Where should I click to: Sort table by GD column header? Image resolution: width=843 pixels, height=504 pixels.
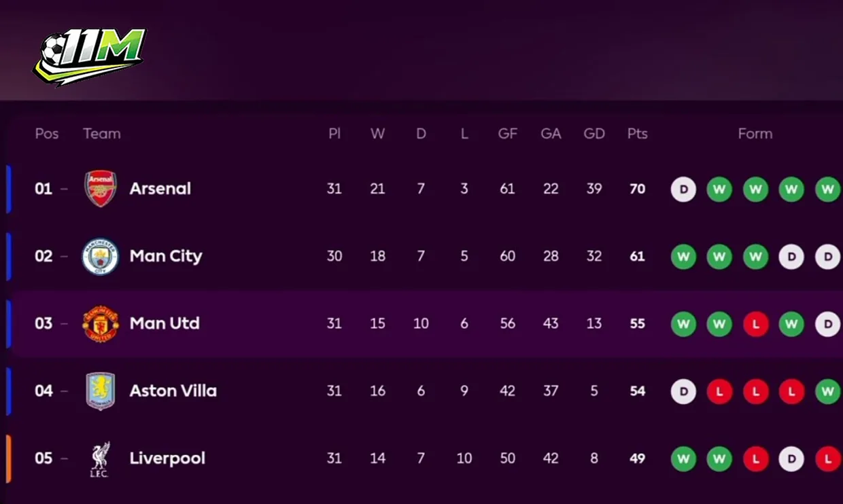pyautogui.click(x=594, y=134)
